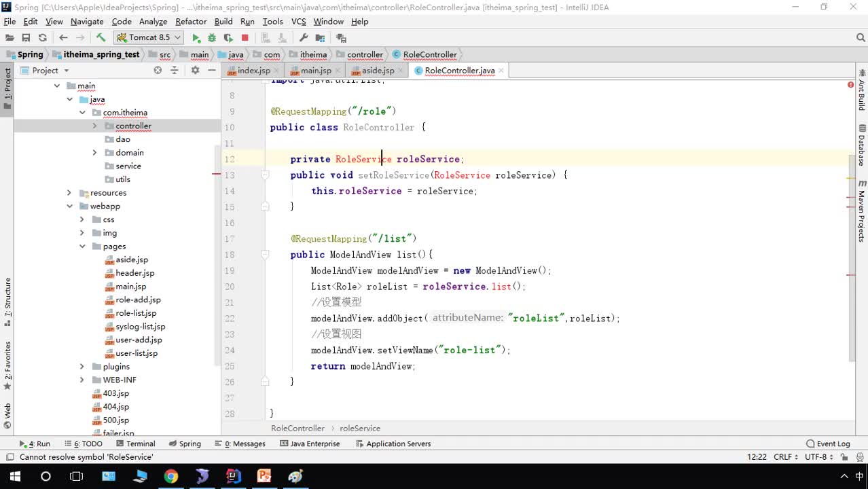Close the aside.jsp tab
Screen dimensions: 868x489
401,71
